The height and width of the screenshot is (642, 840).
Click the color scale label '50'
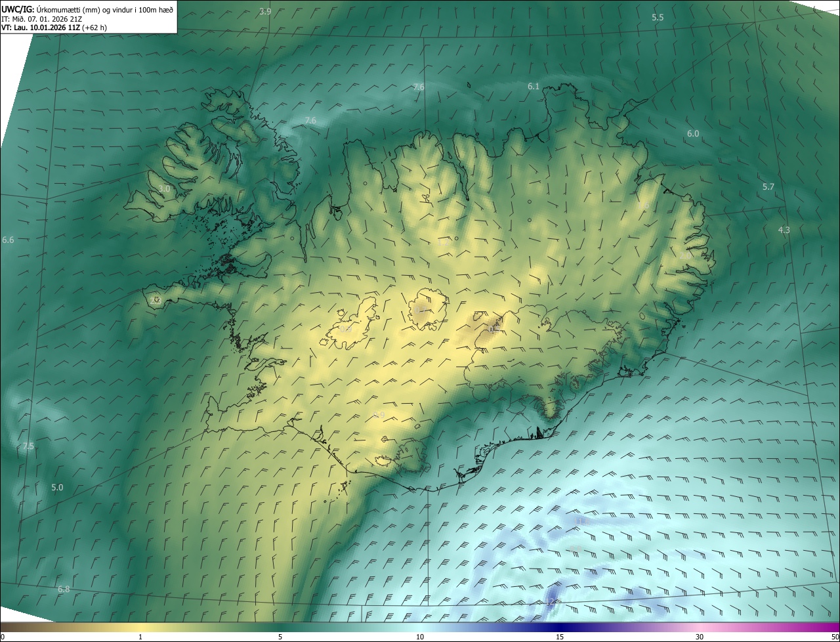(834, 637)
